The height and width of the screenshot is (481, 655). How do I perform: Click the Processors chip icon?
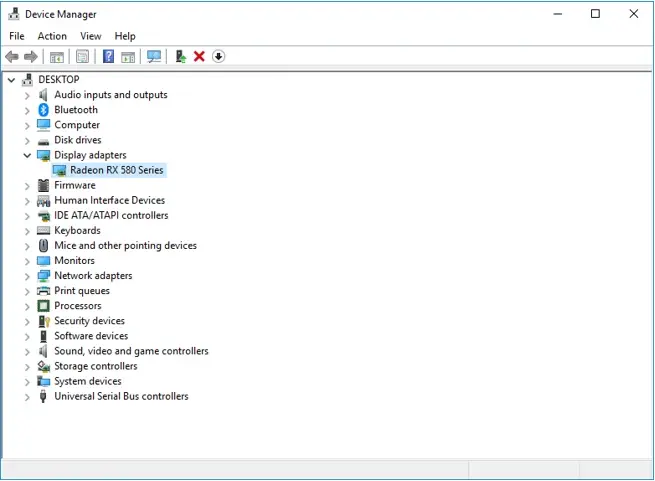[x=43, y=306]
